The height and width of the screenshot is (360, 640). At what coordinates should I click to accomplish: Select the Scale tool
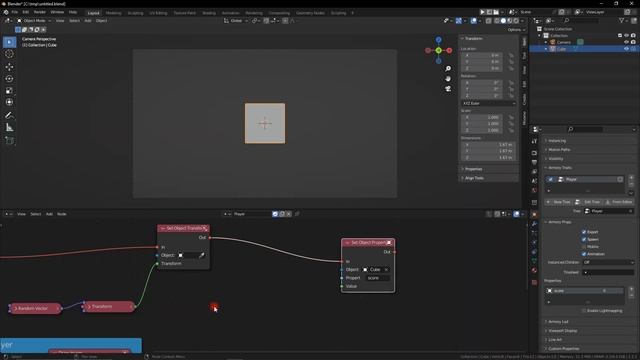click(x=9, y=91)
